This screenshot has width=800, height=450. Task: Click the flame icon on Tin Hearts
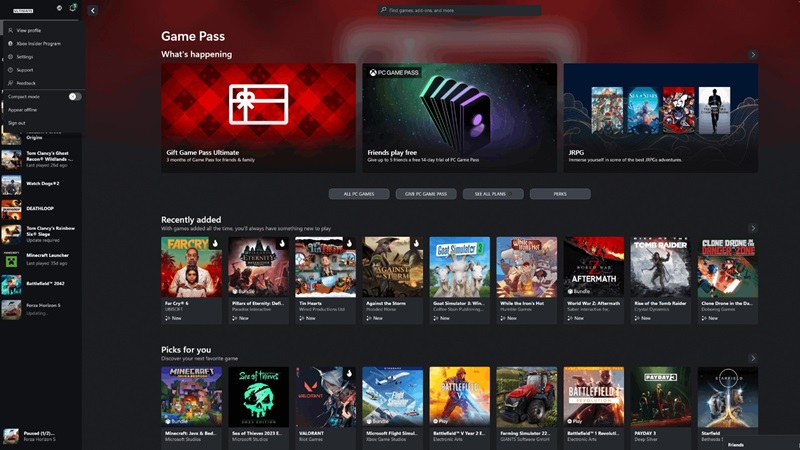349,243
